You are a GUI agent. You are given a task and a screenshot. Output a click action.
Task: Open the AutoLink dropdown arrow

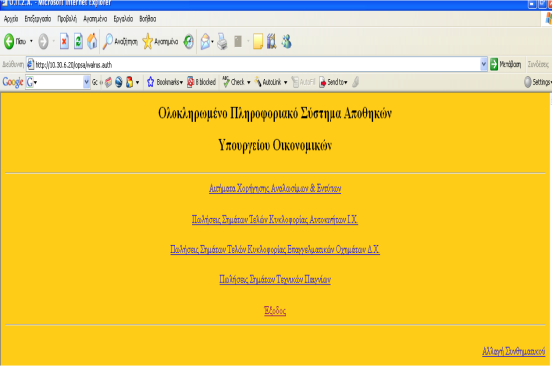coord(285,82)
